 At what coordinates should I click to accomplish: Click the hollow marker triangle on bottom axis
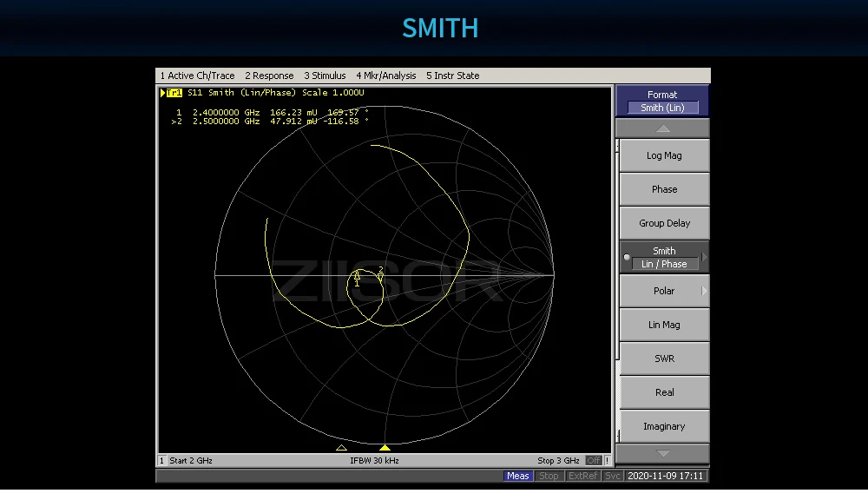[x=341, y=447]
